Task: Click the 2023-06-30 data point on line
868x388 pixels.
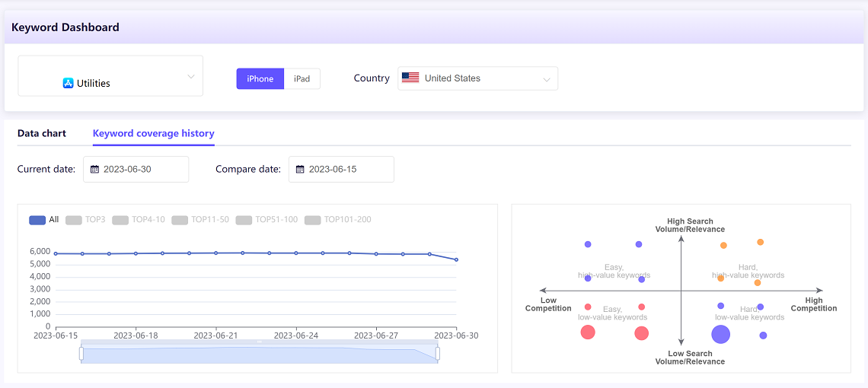Action: [456, 259]
